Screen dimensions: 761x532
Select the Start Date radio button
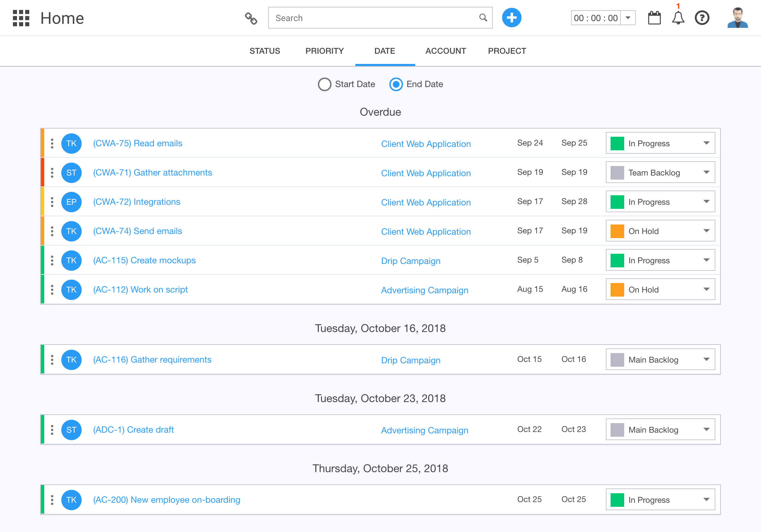[x=324, y=84]
